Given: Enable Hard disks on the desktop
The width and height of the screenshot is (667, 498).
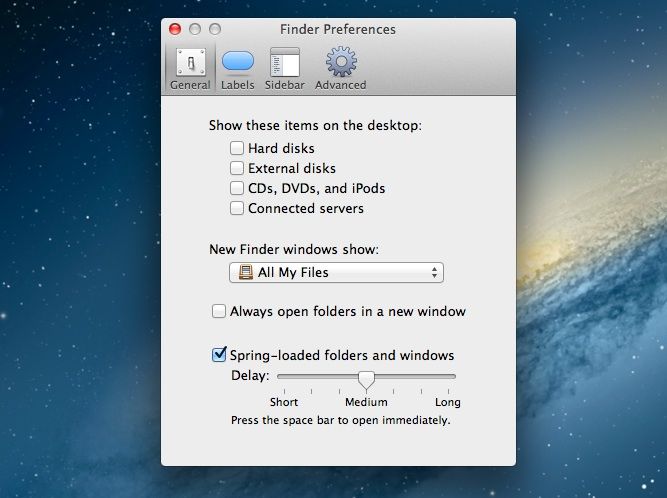Looking at the screenshot, I should [237, 148].
